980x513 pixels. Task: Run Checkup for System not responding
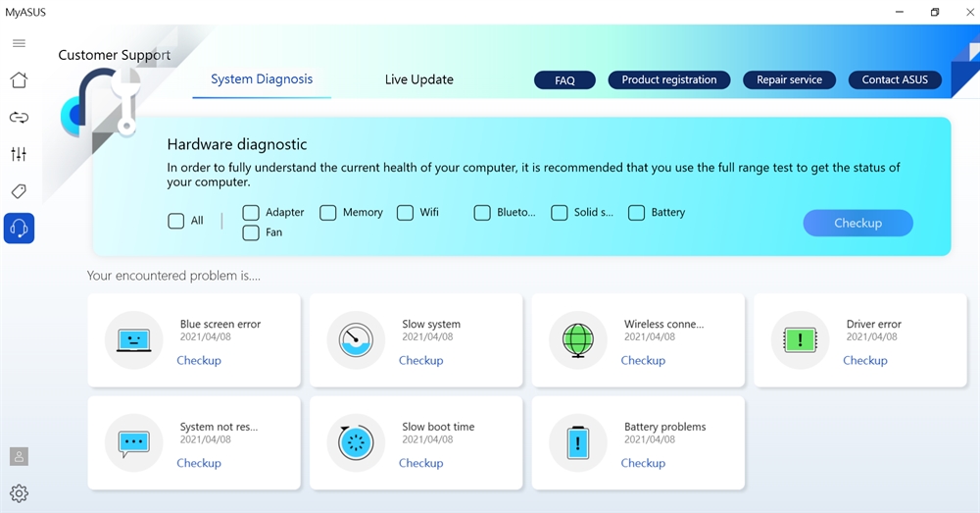coord(199,463)
